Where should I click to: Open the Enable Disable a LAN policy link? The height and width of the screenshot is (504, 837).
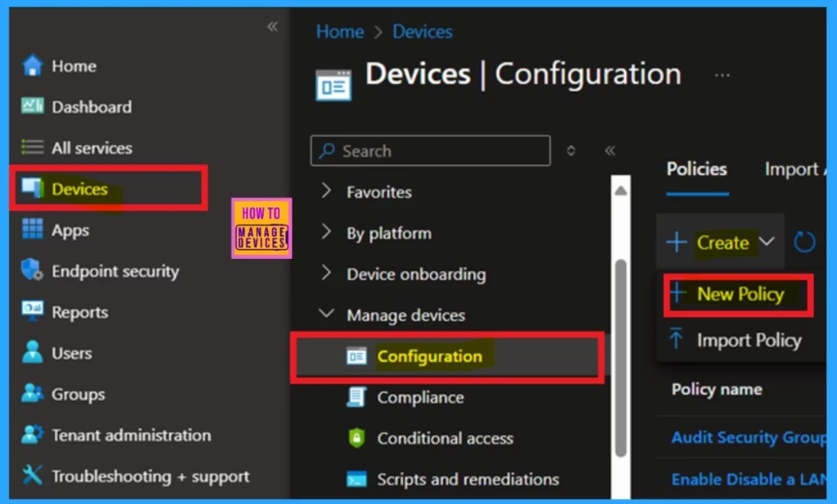(749, 479)
